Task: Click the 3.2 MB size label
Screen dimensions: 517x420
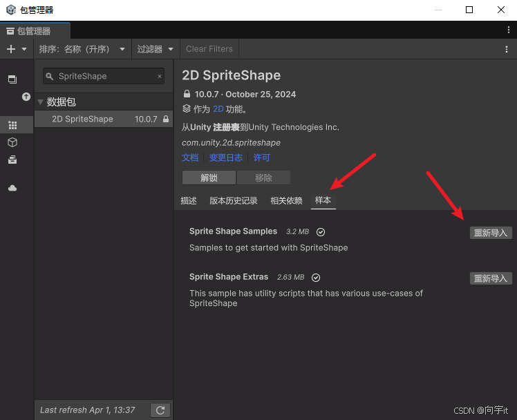Action: click(x=297, y=231)
